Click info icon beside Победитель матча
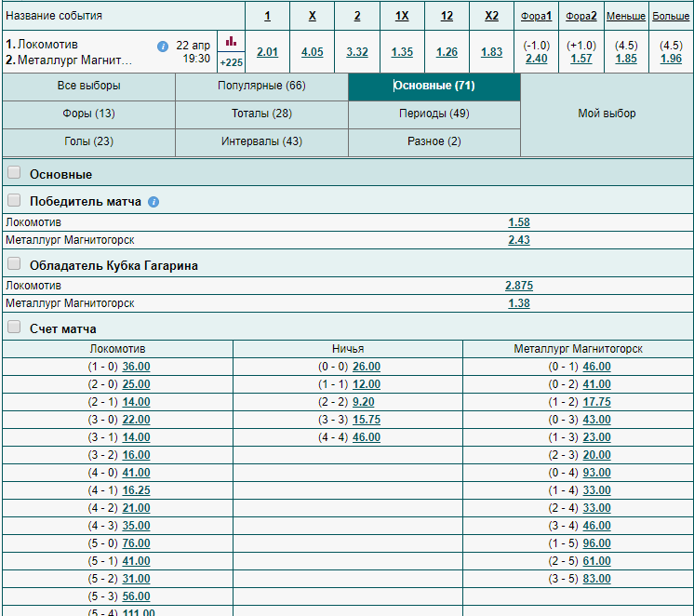The height and width of the screenshot is (616, 694). tap(153, 202)
